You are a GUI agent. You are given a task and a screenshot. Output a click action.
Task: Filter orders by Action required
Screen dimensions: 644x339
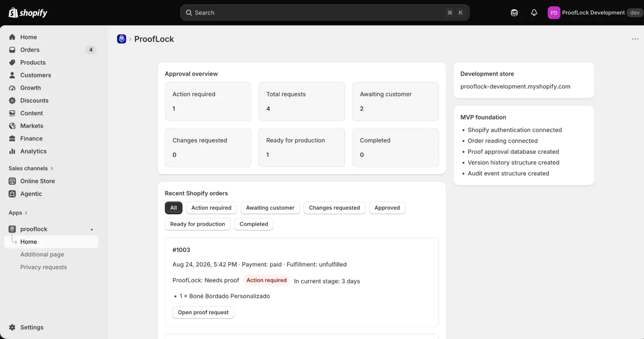coord(212,208)
